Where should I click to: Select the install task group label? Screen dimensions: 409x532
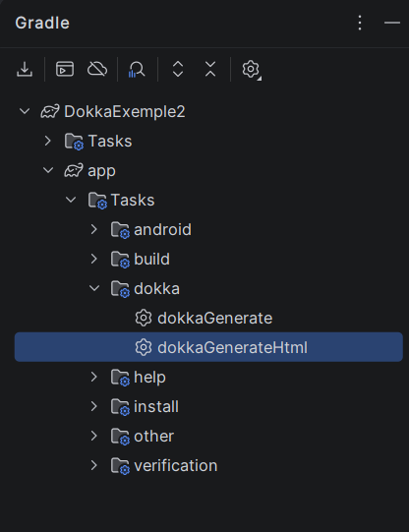[x=156, y=406]
